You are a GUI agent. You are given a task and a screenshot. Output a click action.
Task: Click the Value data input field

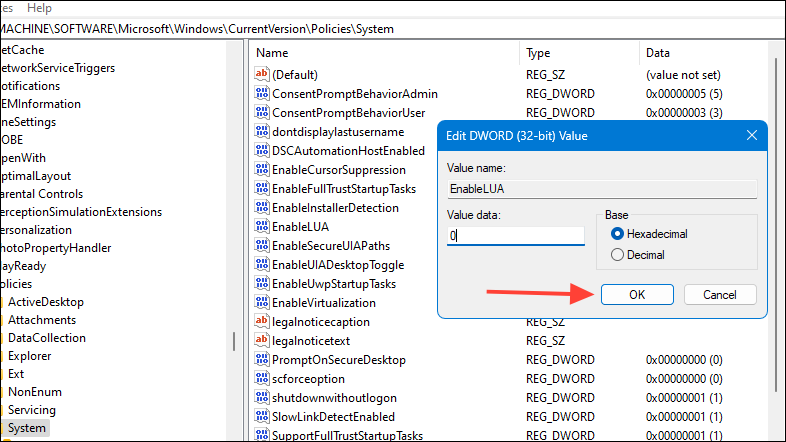(516, 236)
